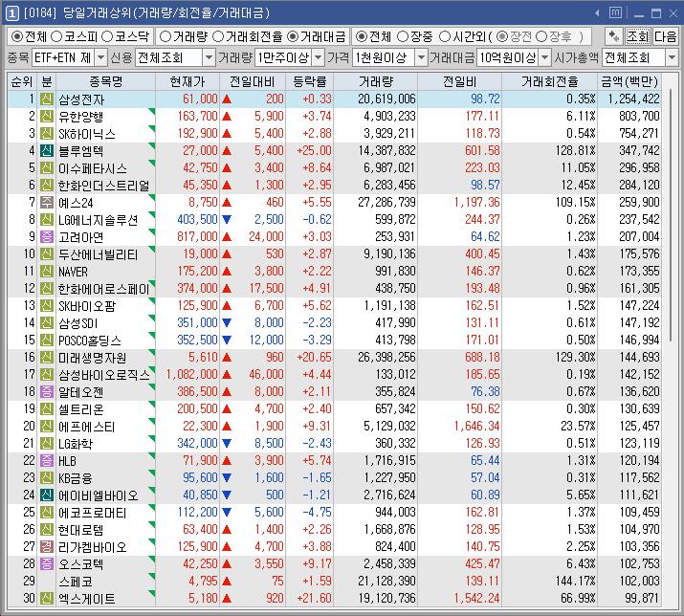Click the 신 badge icon for 에이비엘바이오

coord(47,495)
